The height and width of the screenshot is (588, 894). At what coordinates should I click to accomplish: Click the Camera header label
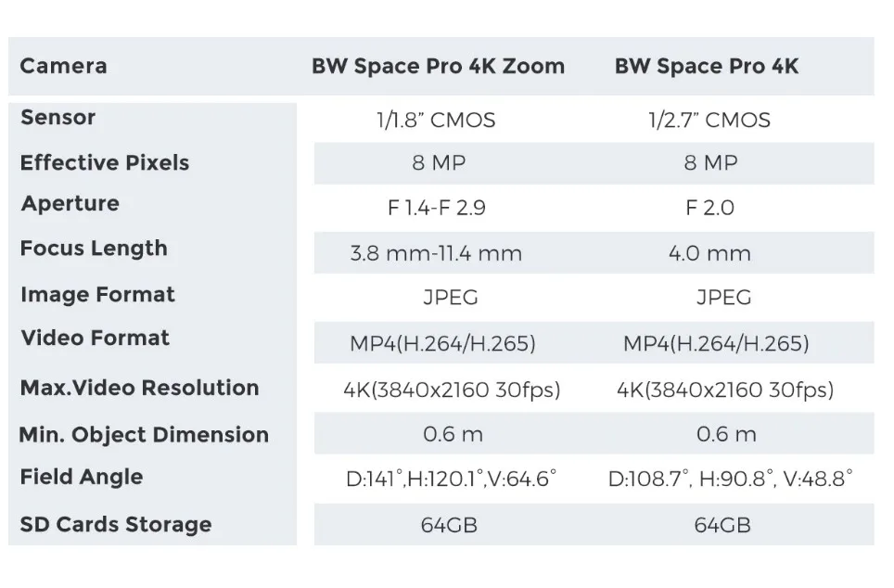pyautogui.click(x=63, y=66)
